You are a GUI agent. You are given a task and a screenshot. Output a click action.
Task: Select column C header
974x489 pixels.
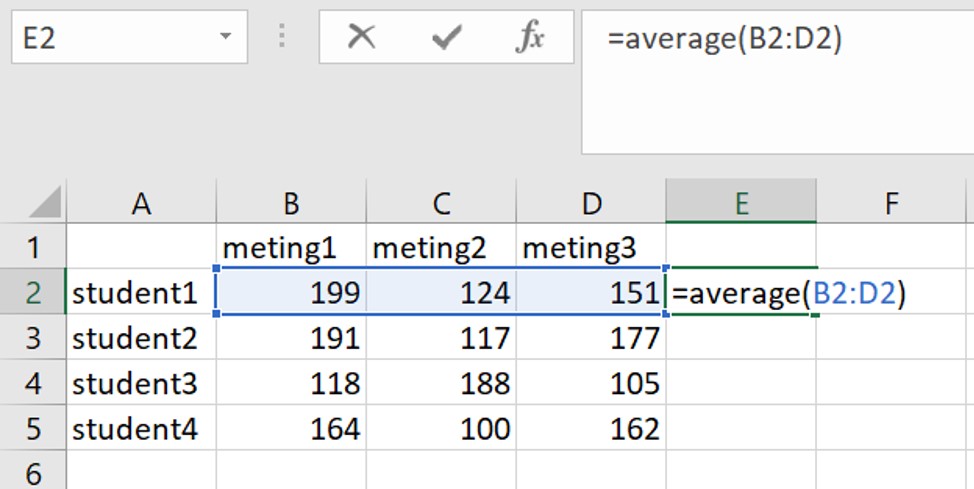point(441,204)
